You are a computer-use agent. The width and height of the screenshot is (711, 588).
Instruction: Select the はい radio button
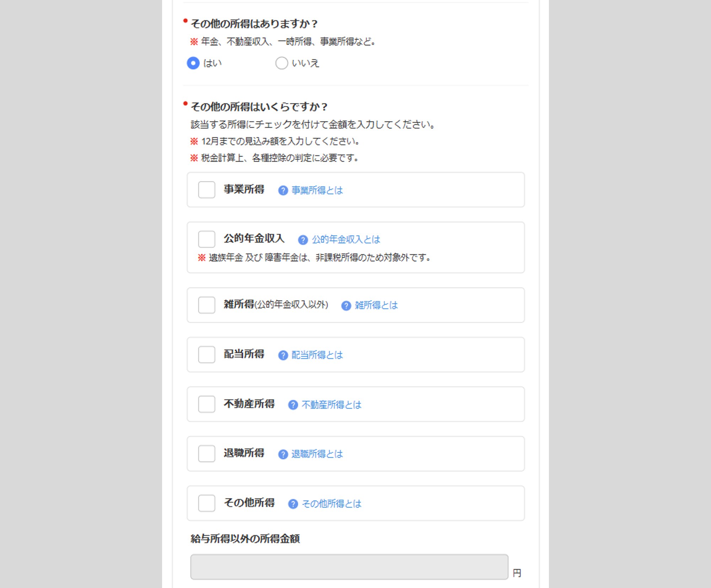coord(193,63)
